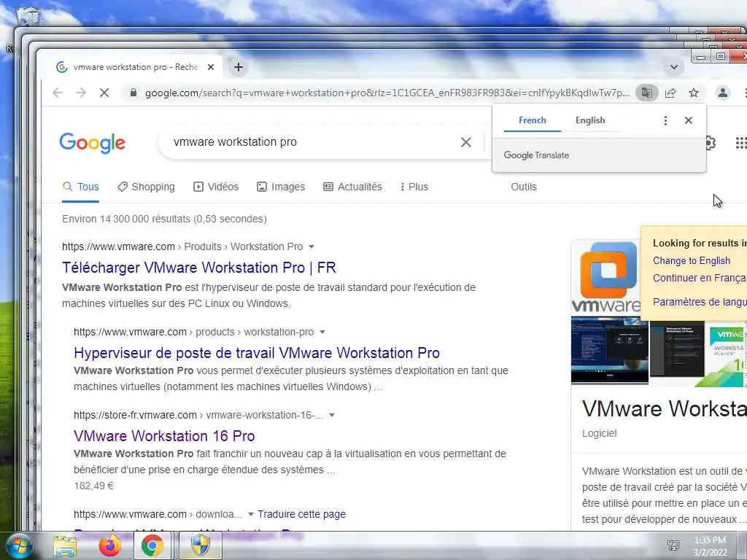Launch Firefox from the taskbar
The width and height of the screenshot is (747, 560).
109,545
